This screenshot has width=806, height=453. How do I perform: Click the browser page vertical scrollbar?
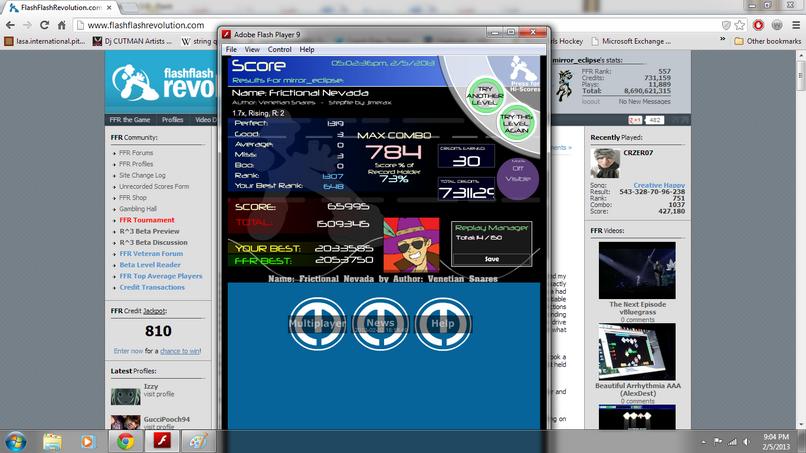click(x=801, y=239)
